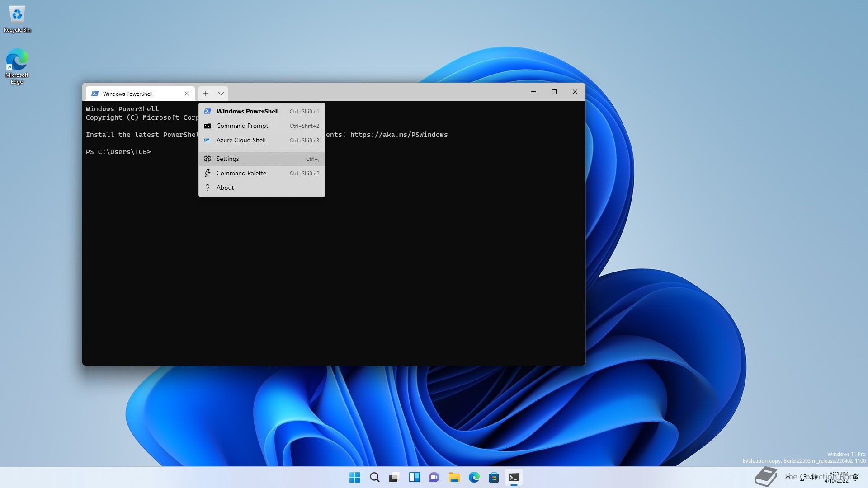Click the Azure Cloud Shell icon in menu
This screenshot has height=488, width=868.
point(208,140)
